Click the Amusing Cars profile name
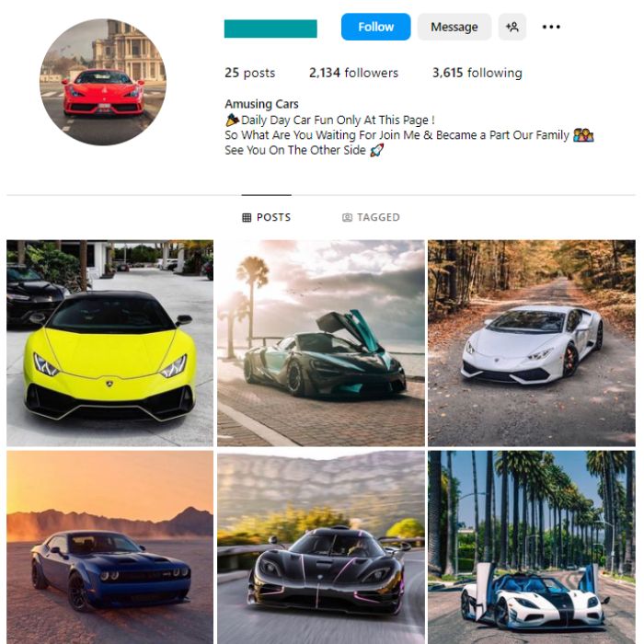 coord(261,104)
